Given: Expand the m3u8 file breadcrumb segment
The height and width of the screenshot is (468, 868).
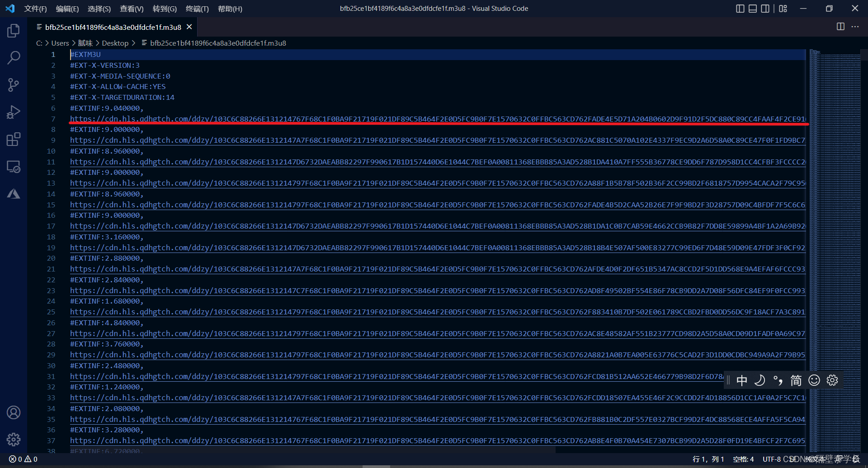Looking at the screenshot, I should coord(214,43).
